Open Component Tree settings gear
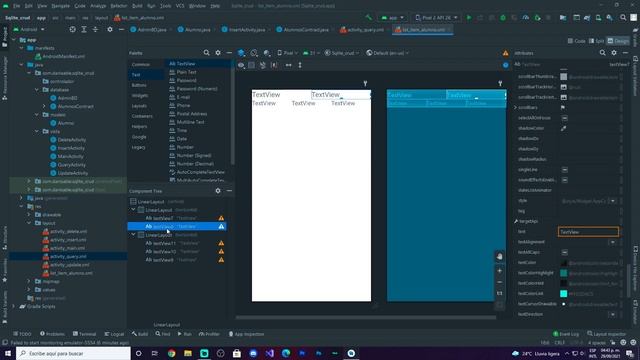Screen dimensions: 640x360 [218, 191]
